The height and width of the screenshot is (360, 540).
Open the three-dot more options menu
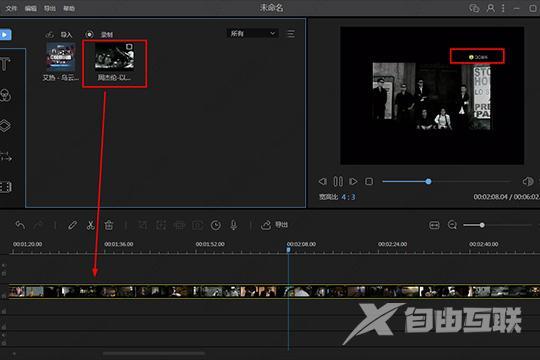pos(503,8)
